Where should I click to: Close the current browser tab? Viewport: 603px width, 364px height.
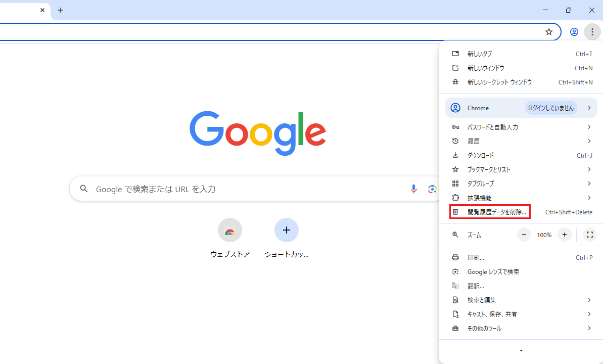pyautogui.click(x=42, y=10)
